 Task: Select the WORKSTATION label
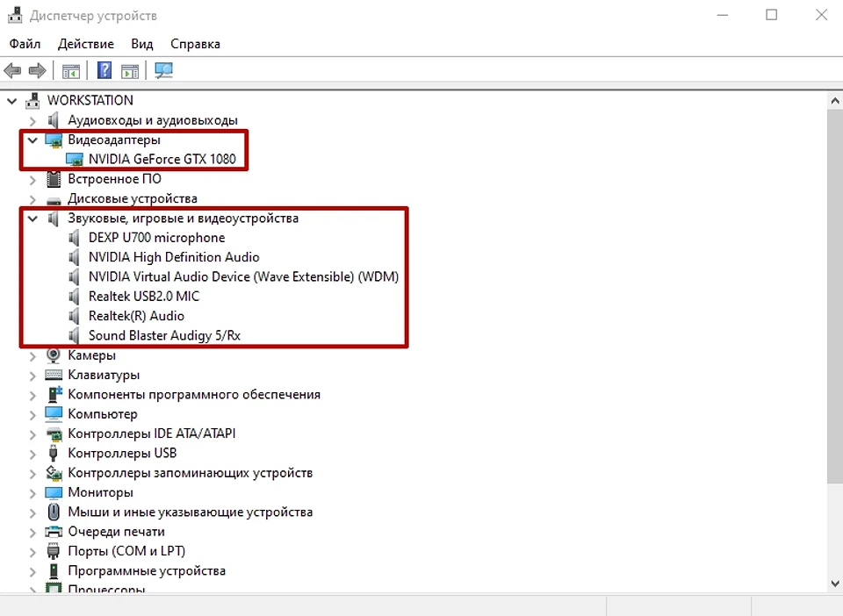tap(90, 100)
